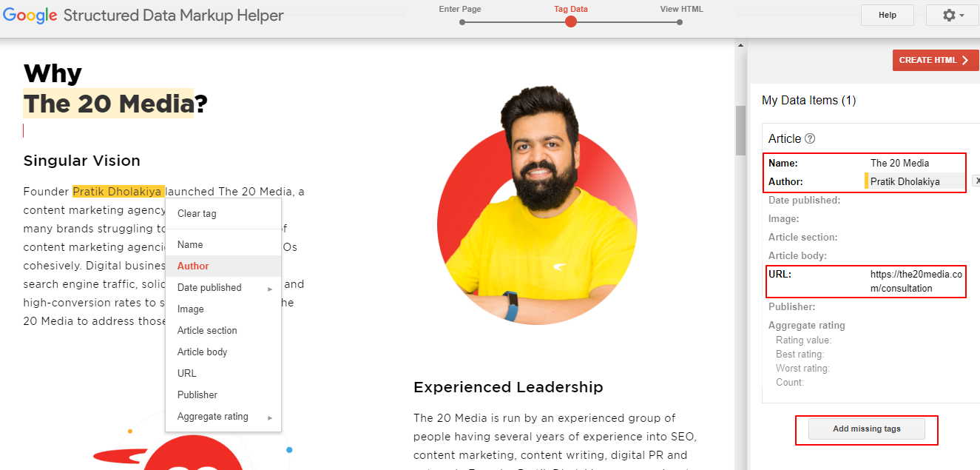Click 'Date published:' data item row
This screenshot has width=980, height=470.
pos(804,201)
